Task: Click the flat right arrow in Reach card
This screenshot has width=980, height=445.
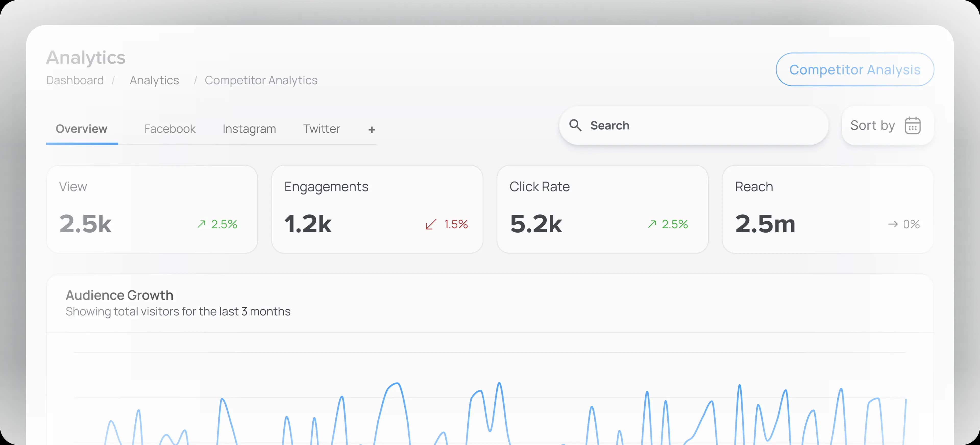Action: (x=892, y=224)
